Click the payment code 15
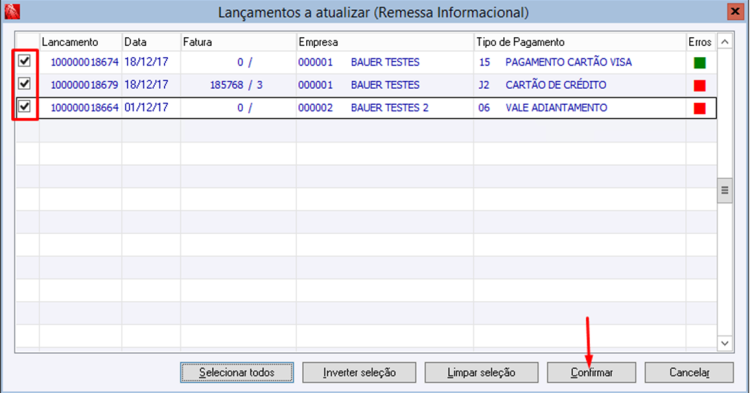Image resolution: width=750 pixels, height=393 pixels. click(485, 62)
